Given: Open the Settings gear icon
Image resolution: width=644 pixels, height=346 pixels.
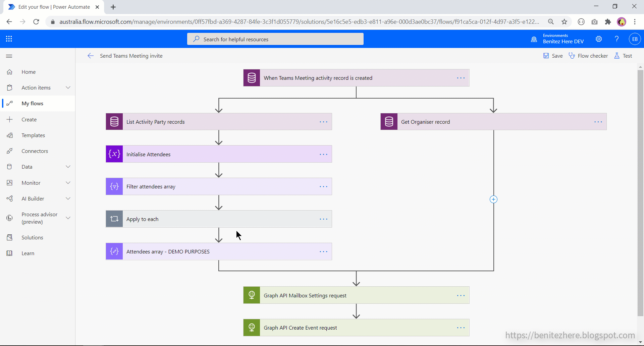Looking at the screenshot, I should [x=599, y=39].
